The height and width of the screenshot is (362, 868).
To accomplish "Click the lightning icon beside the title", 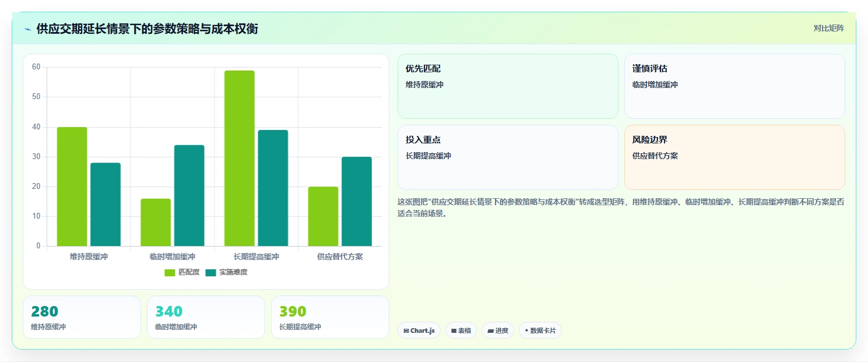I will click(x=27, y=29).
